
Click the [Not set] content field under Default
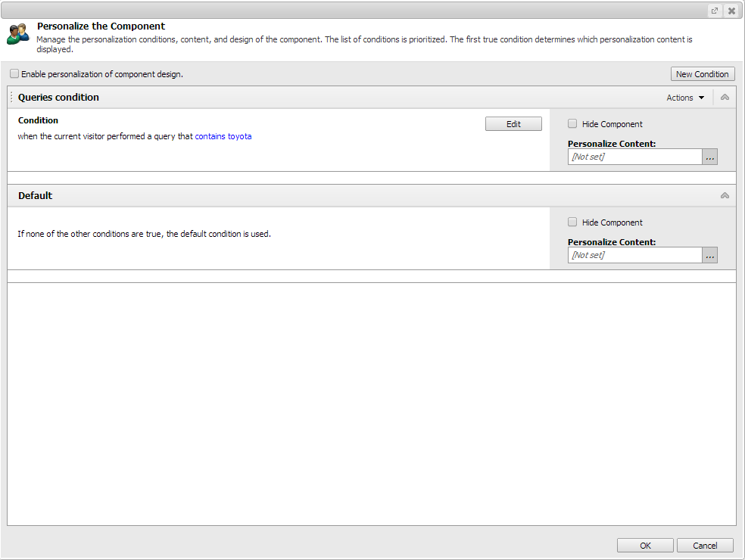(x=634, y=255)
